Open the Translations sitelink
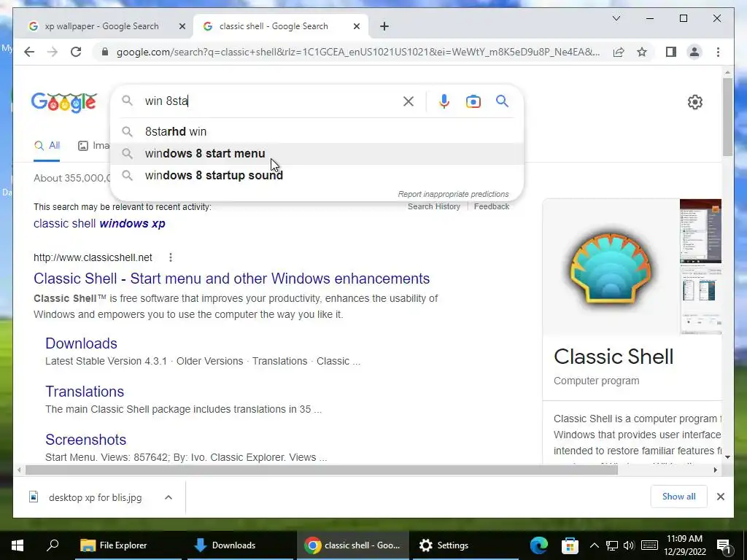747x560 pixels. point(85,392)
